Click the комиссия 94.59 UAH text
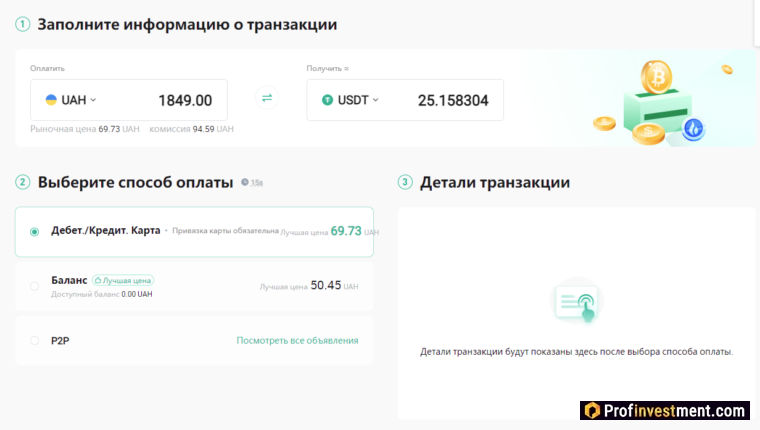The height and width of the screenshot is (430, 760). point(191,129)
